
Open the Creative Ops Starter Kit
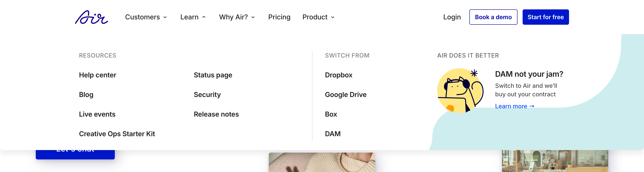pos(117,134)
